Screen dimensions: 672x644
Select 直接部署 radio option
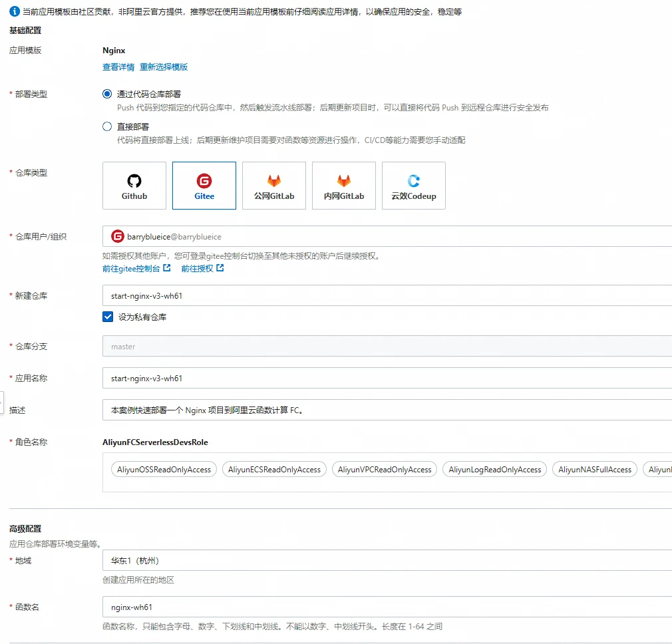tap(107, 126)
